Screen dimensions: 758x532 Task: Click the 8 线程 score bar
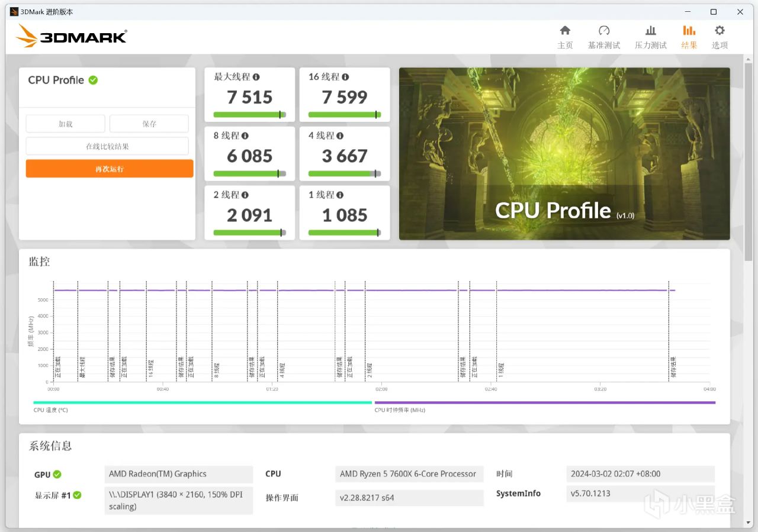[x=250, y=174]
